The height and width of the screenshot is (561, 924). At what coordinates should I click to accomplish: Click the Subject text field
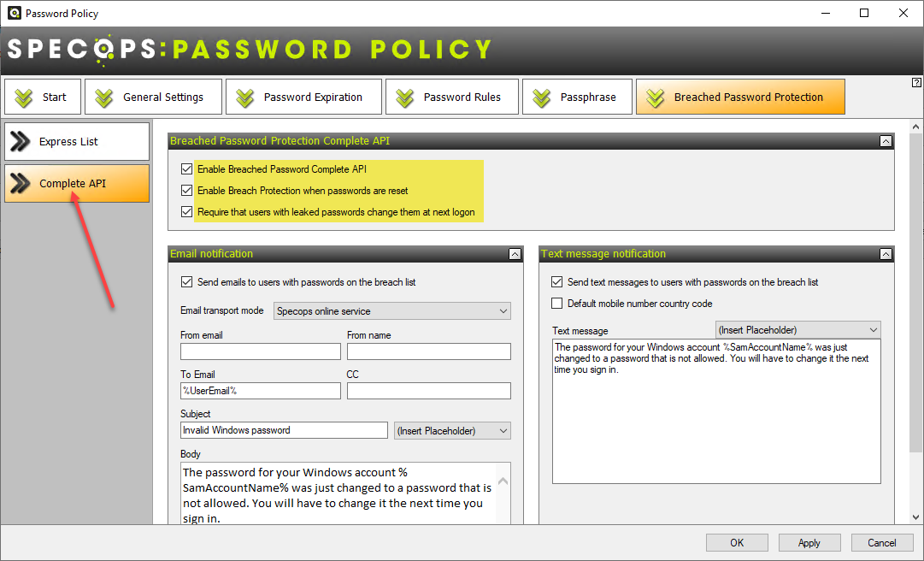pyautogui.click(x=284, y=430)
